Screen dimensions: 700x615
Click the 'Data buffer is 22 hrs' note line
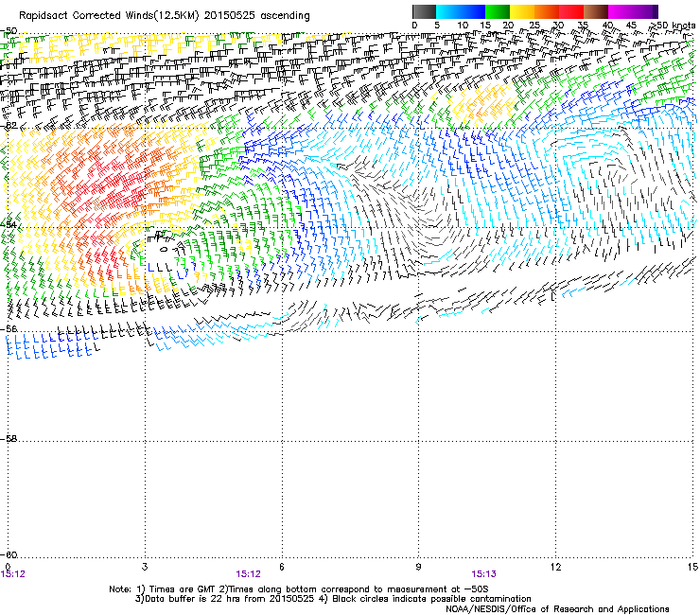click(333, 599)
